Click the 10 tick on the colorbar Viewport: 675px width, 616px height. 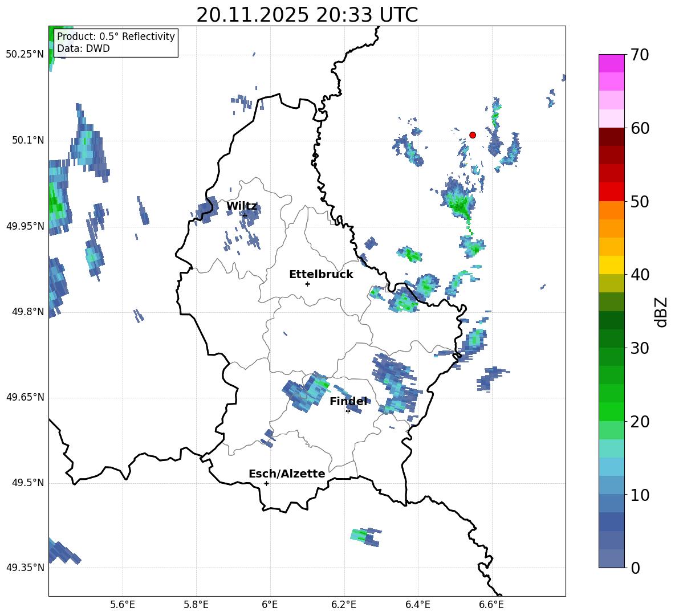click(x=640, y=495)
